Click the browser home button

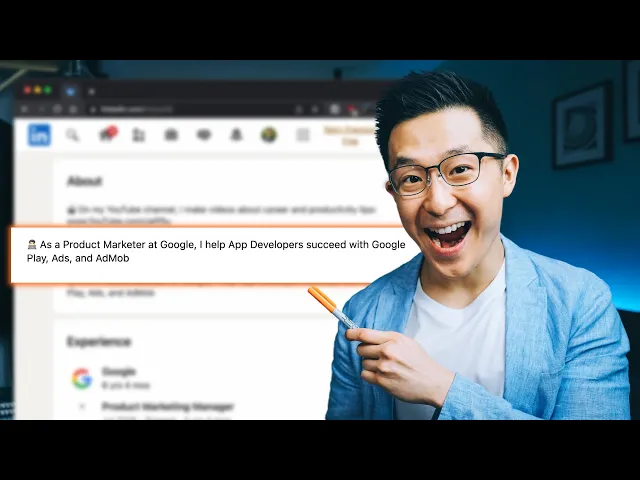click(x=73, y=109)
